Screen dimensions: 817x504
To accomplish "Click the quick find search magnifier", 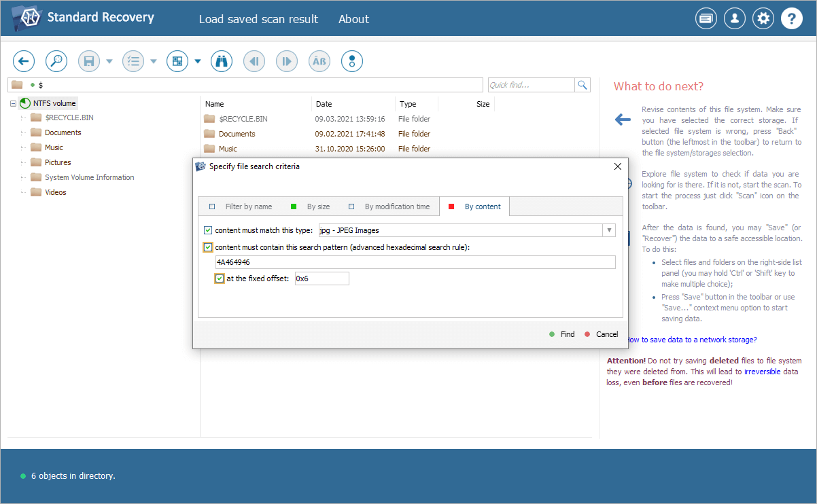I will (583, 85).
